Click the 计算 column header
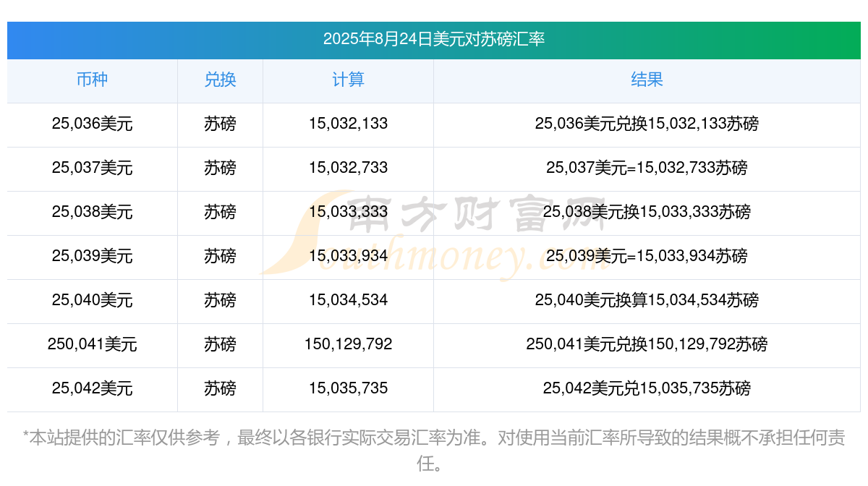The width and height of the screenshot is (868, 486). coord(348,80)
